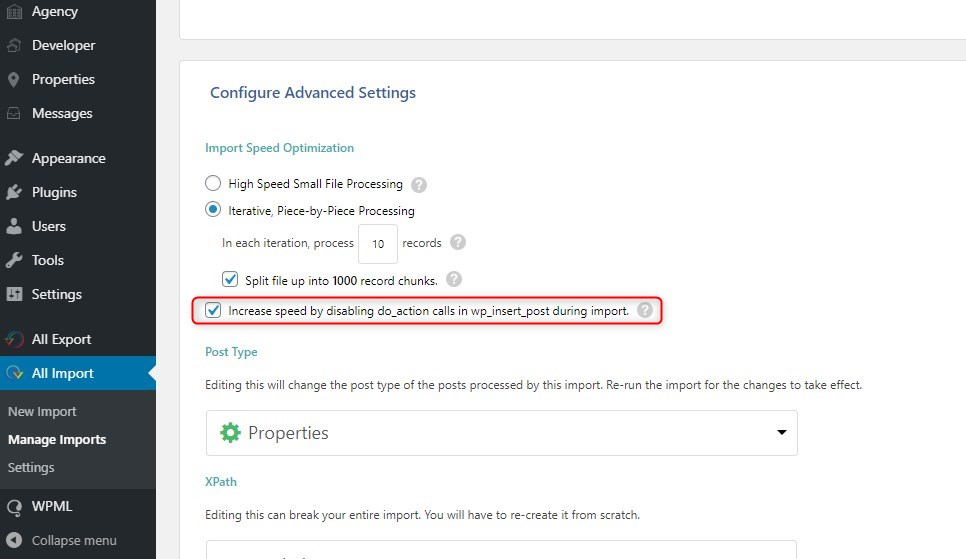Image resolution: width=966 pixels, height=559 pixels.
Task: Click the All Export icon in sidebar
Action: pyautogui.click(x=14, y=339)
